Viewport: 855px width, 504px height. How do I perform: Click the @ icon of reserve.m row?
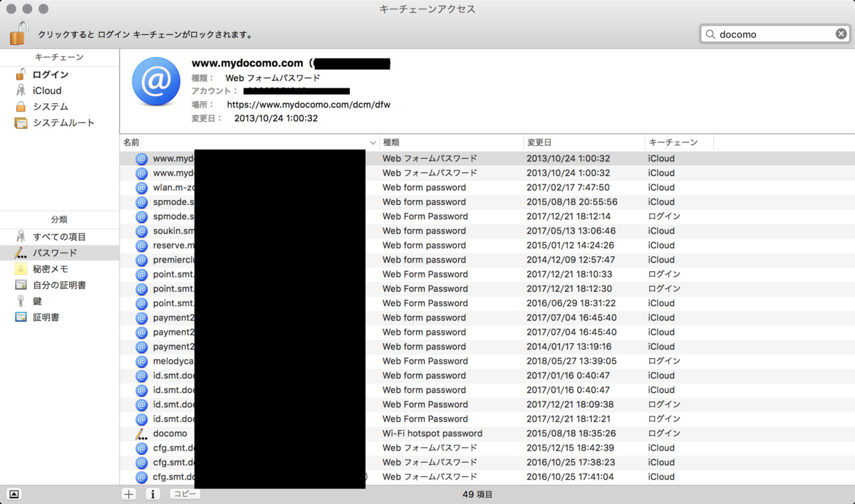pyautogui.click(x=141, y=246)
